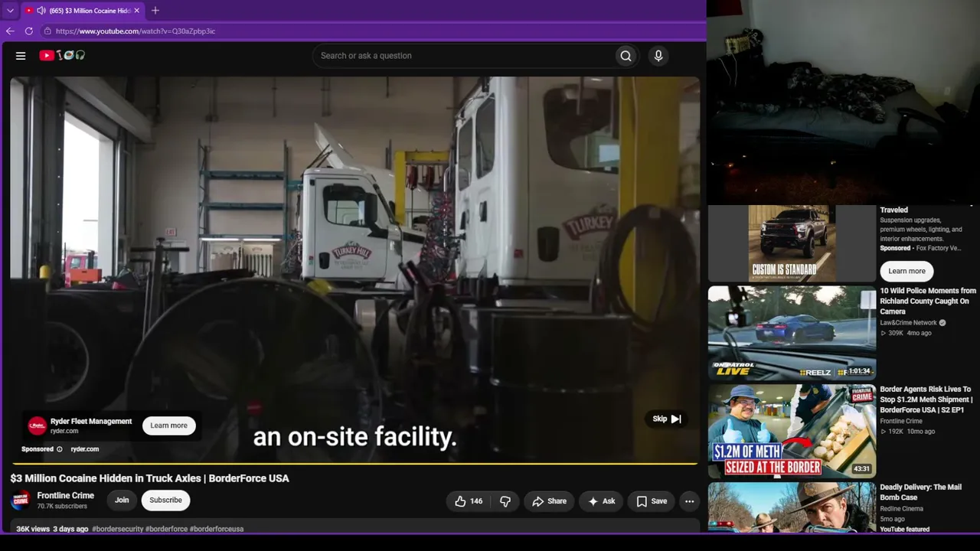Go to YouTube home via logo

click(x=62, y=55)
